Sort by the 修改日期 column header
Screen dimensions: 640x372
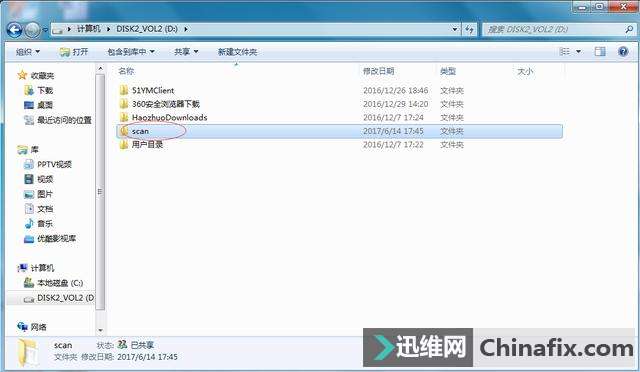pos(378,71)
